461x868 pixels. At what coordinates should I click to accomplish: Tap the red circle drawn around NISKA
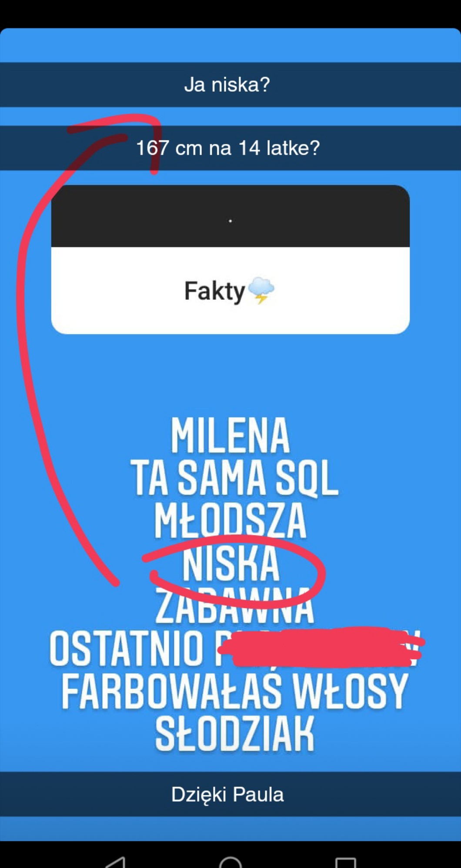(x=234, y=571)
